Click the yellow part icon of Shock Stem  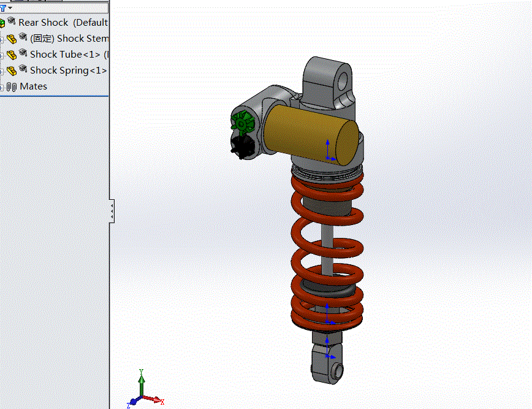point(12,39)
